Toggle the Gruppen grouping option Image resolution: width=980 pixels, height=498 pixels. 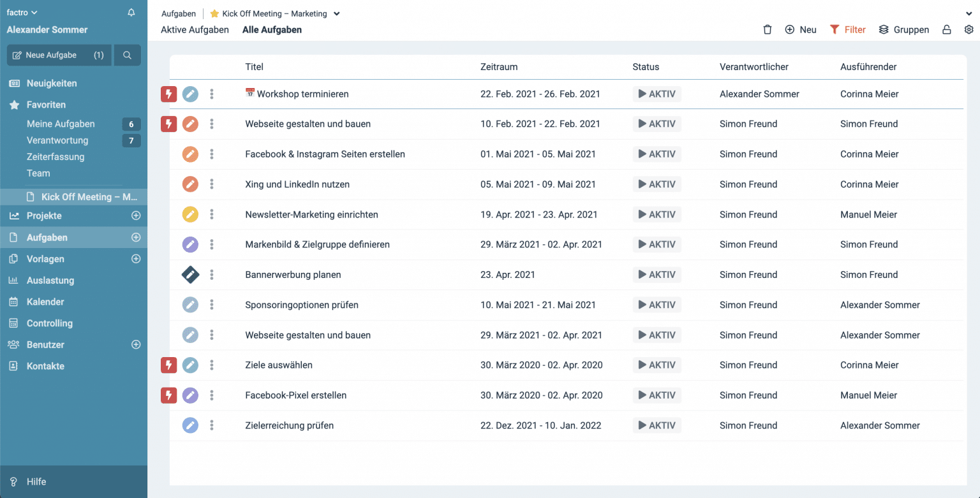pos(903,30)
